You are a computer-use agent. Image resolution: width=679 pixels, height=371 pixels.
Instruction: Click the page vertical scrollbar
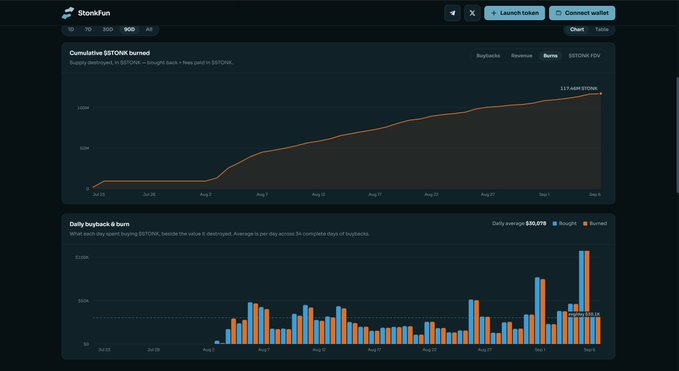pos(677,135)
